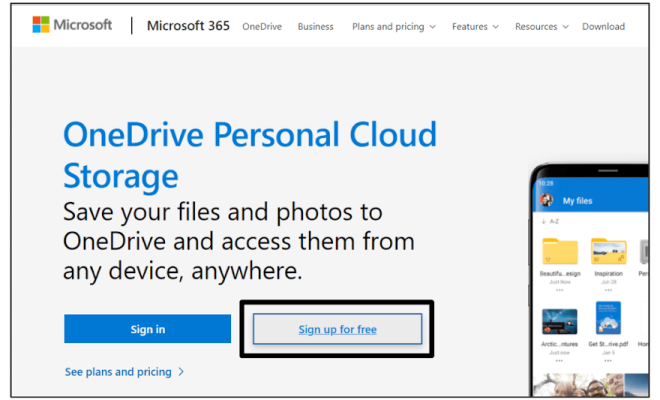660x400 pixels.
Task: Click the blue Sign in button
Action: click(x=147, y=329)
